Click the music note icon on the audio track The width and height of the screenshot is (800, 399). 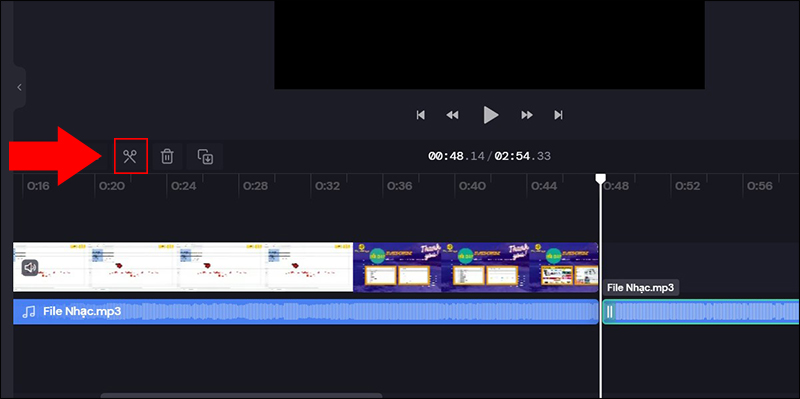[29, 312]
